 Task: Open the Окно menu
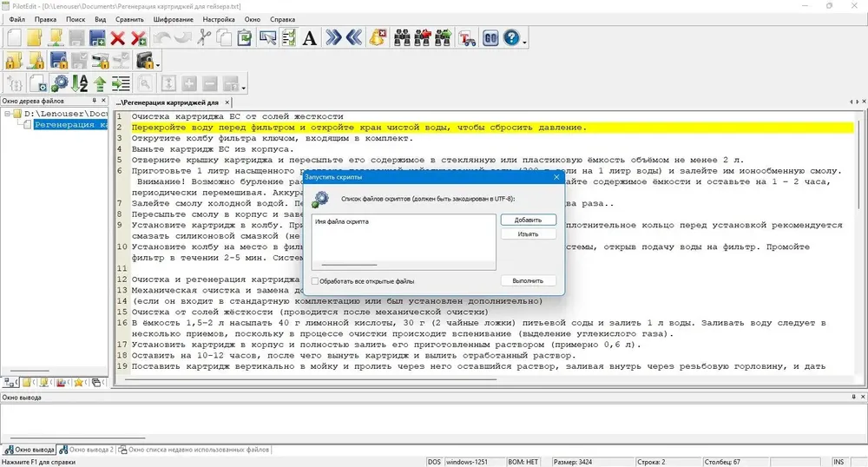pos(253,19)
